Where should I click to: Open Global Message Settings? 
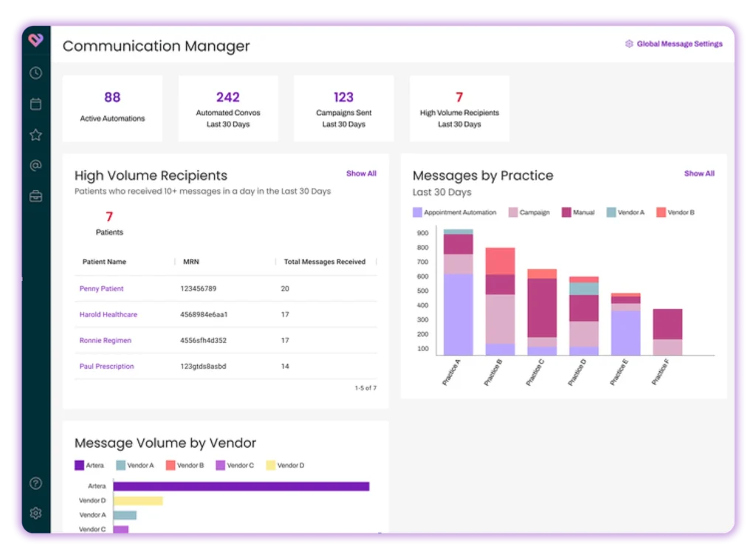pos(673,44)
